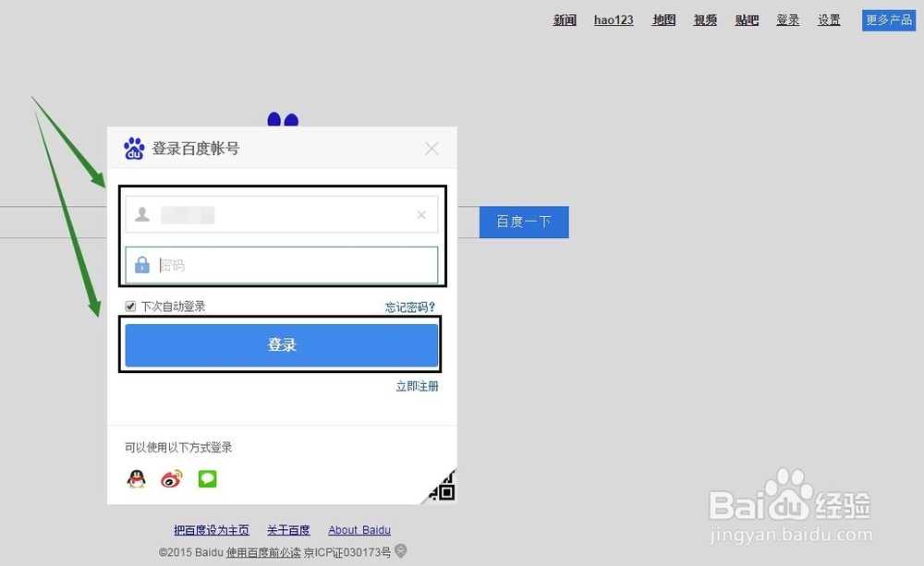The width and height of the screenshot is (924, 566).
Task: Click inside the 密码 password input field
Action: pos(277,264)
